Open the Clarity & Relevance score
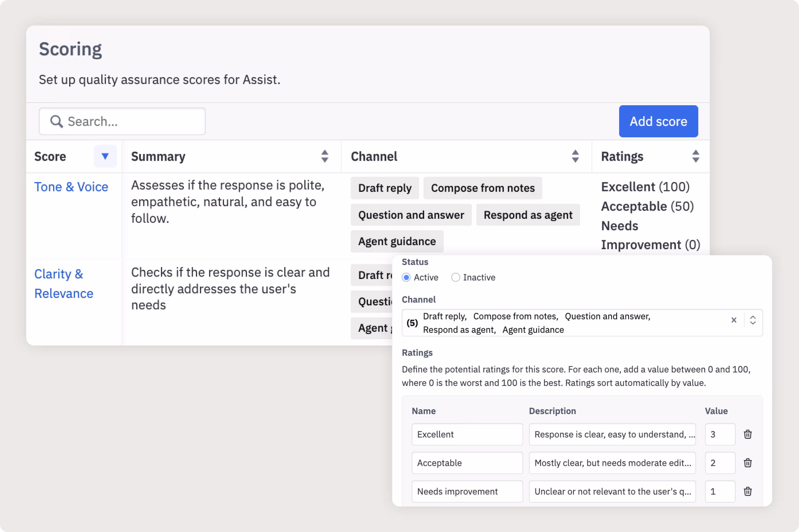 coord(64,284)
